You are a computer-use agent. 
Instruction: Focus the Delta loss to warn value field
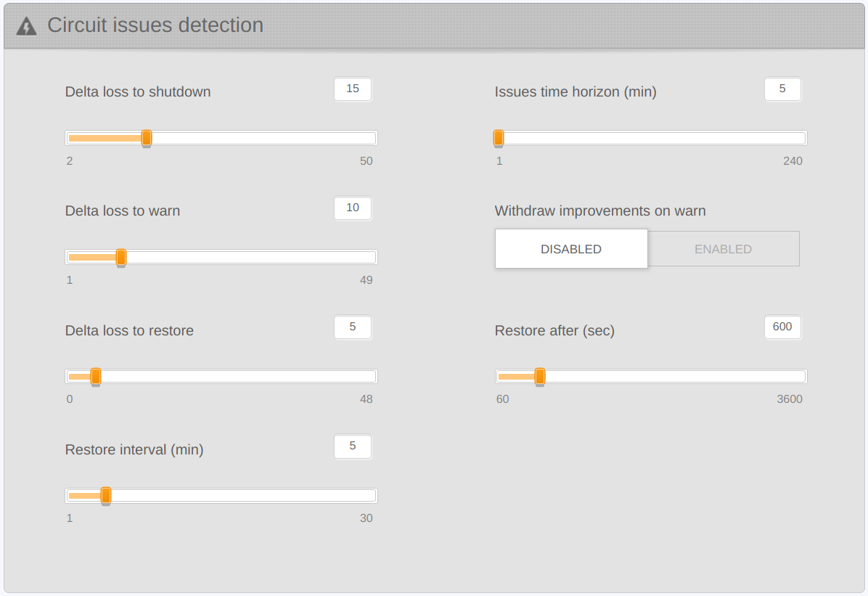point(353,208)
